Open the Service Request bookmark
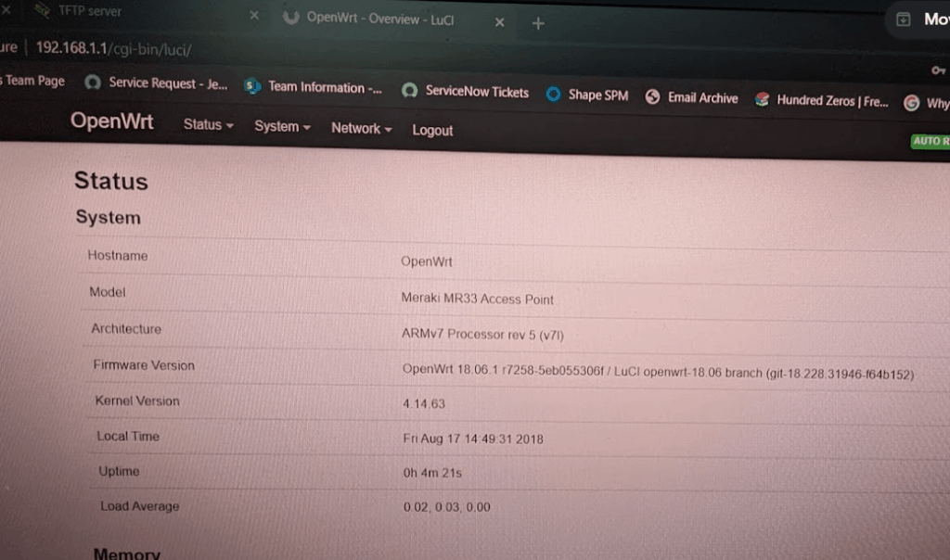950x560 pixels. (x=156, y=83)
